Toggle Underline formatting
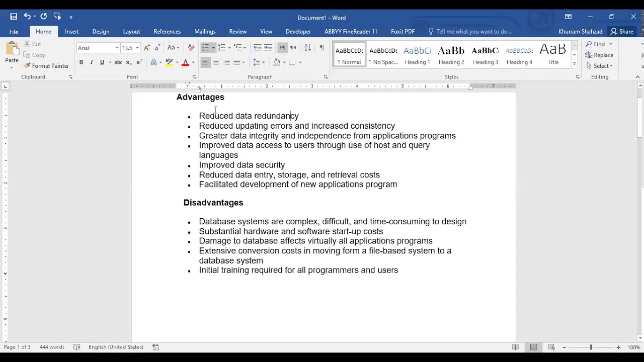The width and height of the screenshot is (644, 362). click(102, 62)
